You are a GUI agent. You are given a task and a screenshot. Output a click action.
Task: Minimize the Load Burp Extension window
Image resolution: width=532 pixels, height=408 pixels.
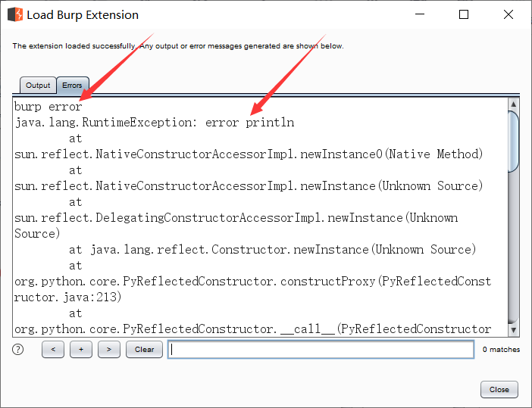point(420,14)
